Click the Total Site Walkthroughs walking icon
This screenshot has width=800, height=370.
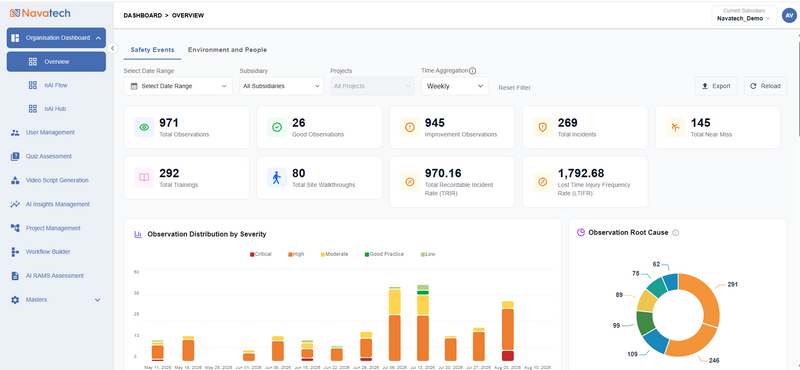277,178
